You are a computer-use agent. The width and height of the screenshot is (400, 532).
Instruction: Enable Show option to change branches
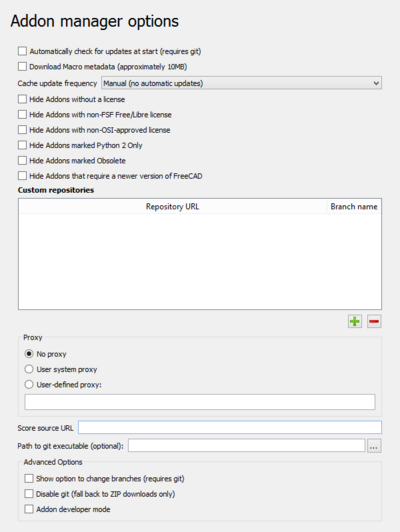(29, 478)
